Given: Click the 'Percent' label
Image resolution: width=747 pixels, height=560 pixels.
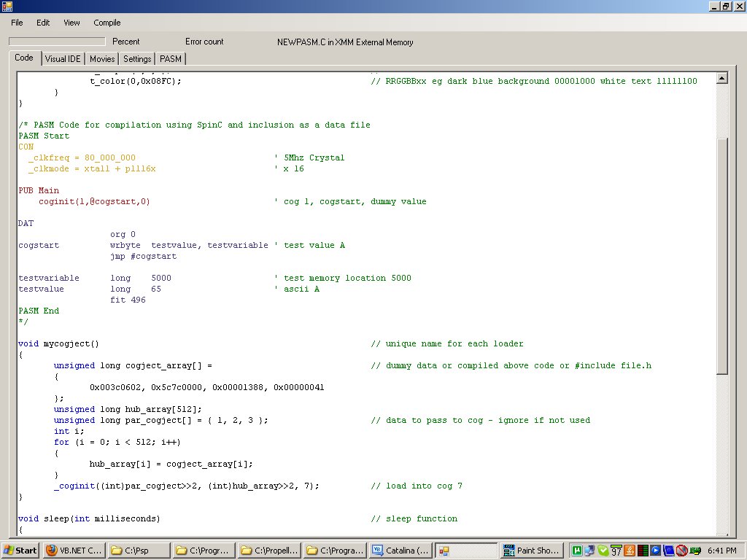Looking at the screenshot, I should tap(125, 42).
